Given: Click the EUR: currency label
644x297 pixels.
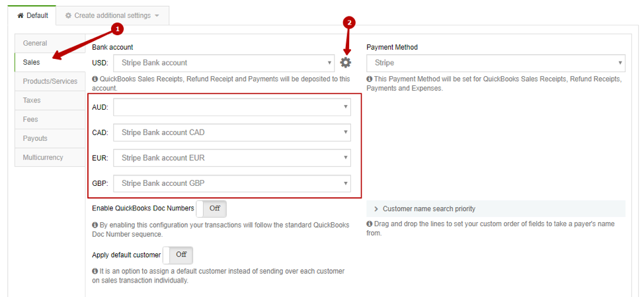Looking at the screenshot, I should click(101, 158).
